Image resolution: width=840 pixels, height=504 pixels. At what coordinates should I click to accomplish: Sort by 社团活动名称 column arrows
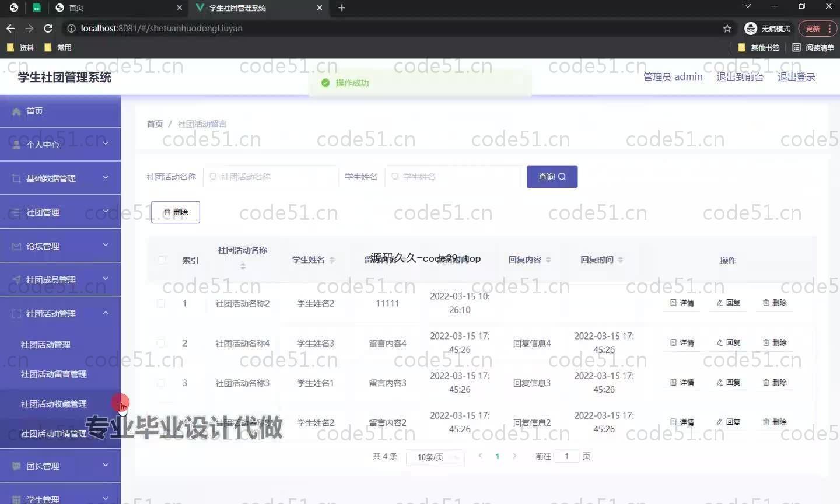coord(243,267)
